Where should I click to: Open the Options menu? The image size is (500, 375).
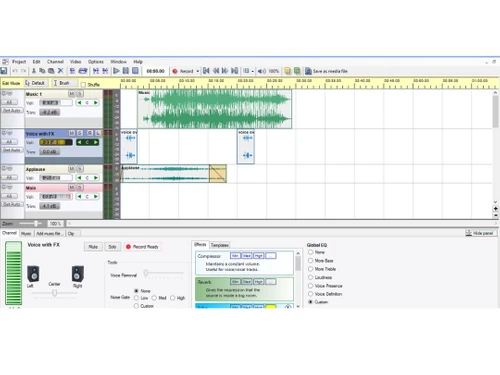[96, 62]
